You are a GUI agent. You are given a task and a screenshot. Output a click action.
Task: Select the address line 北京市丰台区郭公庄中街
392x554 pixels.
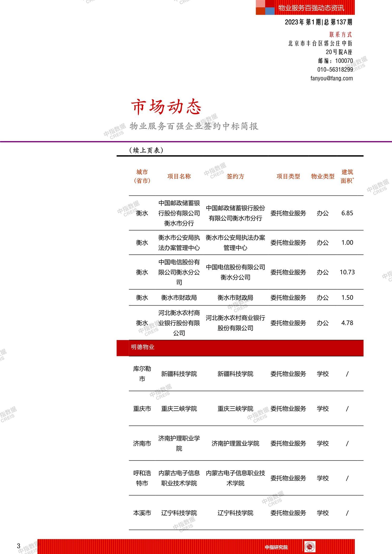[320, 43]
